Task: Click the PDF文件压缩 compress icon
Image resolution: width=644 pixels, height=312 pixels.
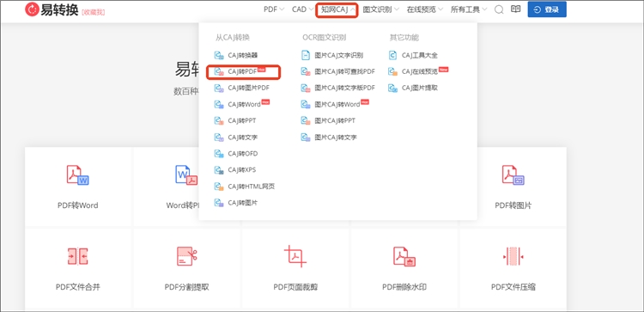Action: [513, 256]
